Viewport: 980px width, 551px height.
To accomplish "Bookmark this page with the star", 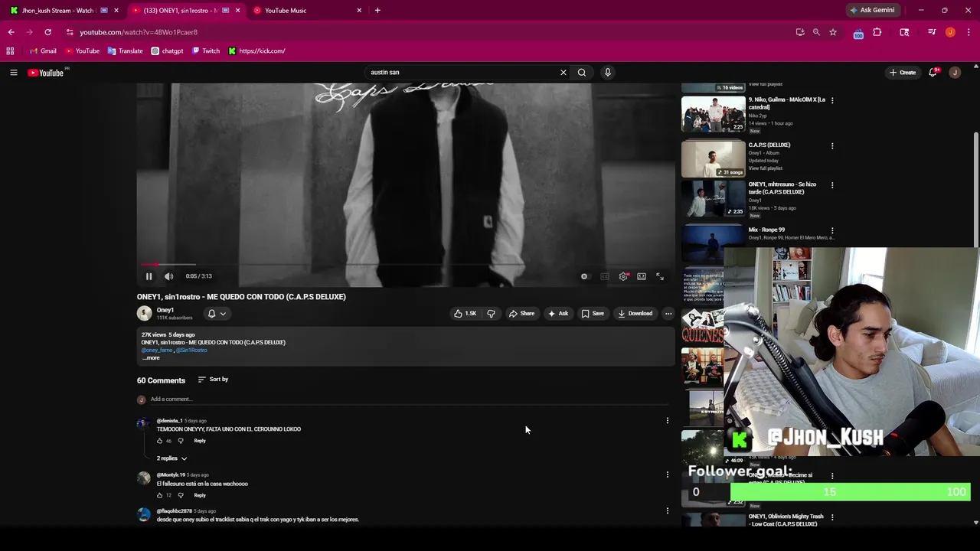I will coord(833,32).
